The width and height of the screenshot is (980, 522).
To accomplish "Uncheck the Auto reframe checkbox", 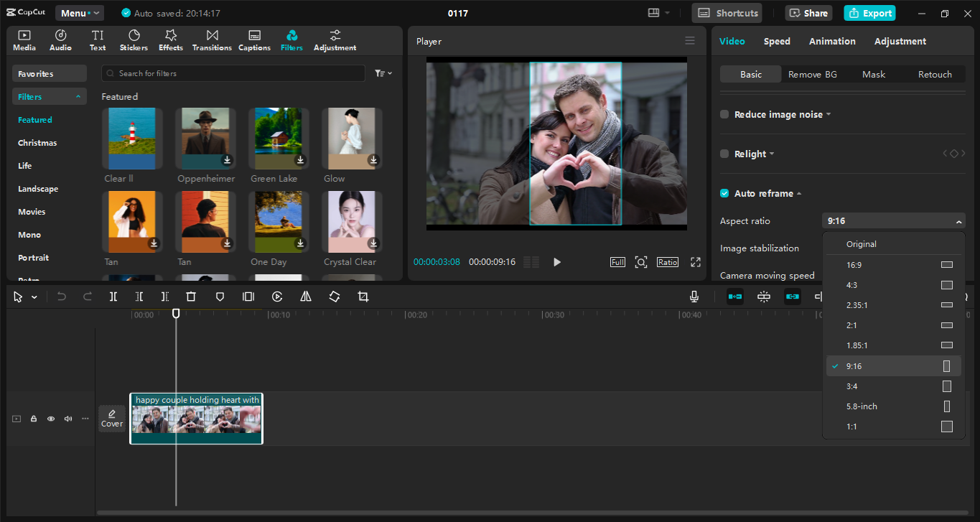I will coord(724,194).
